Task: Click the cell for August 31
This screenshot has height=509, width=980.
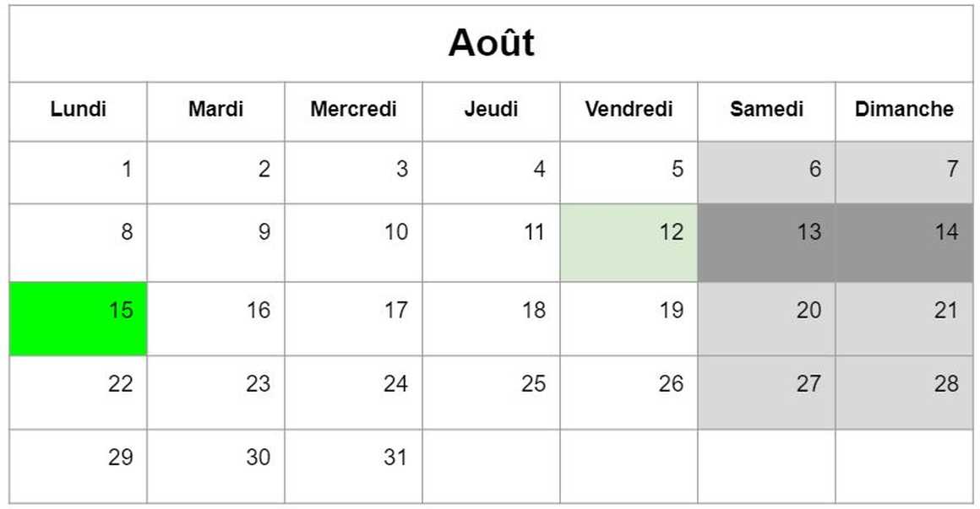Action: click(354, 467)
